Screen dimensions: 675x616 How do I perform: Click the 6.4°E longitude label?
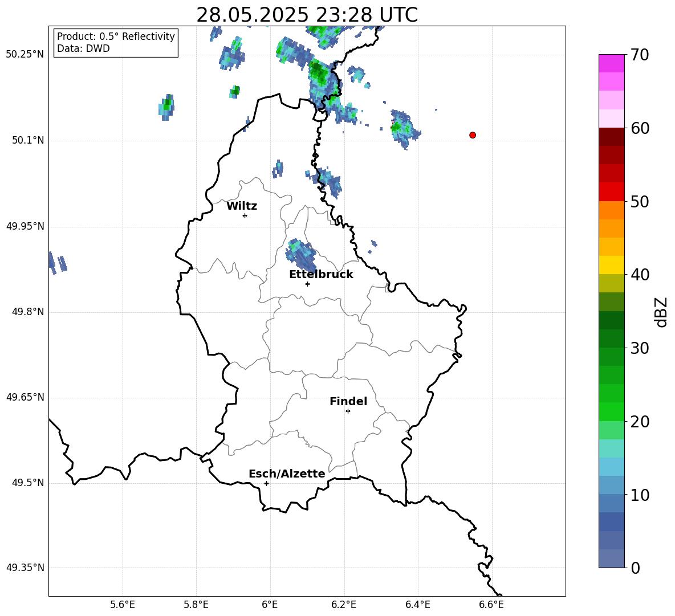pyautogui.click(x=417, y=605)
